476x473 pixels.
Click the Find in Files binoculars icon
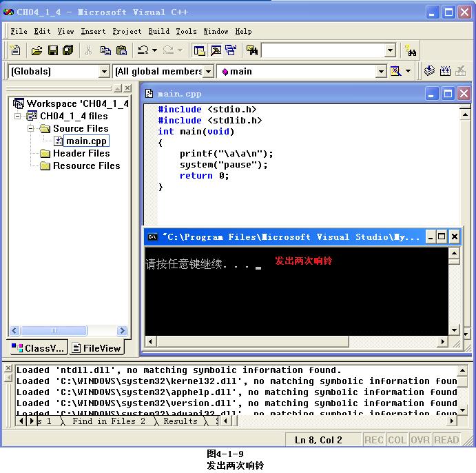(252, 50)
